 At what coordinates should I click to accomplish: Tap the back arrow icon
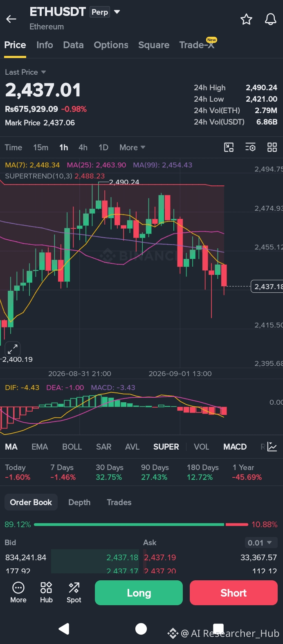[x=11, y=19]
